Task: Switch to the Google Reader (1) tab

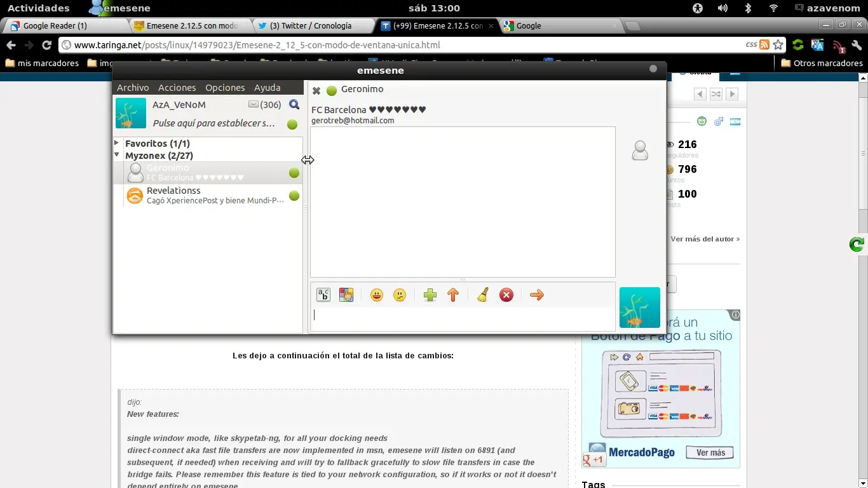Action: (66, 26)
